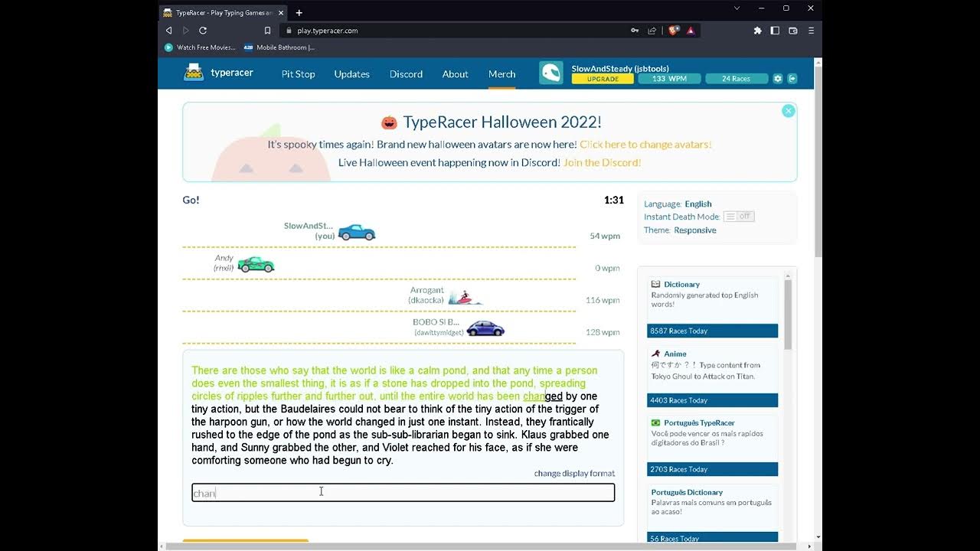This screenshot has width=980, height=551.
Task: Change the Language setting from English
Action: pos(698,204)
